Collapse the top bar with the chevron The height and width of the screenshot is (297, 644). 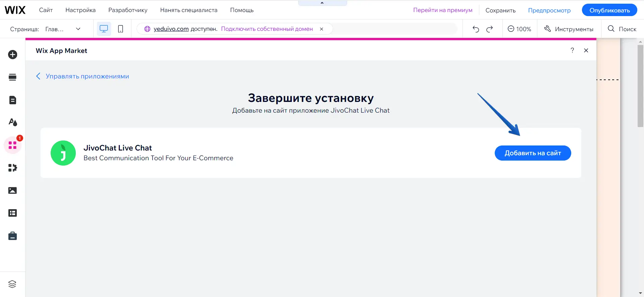click(322, 3)
